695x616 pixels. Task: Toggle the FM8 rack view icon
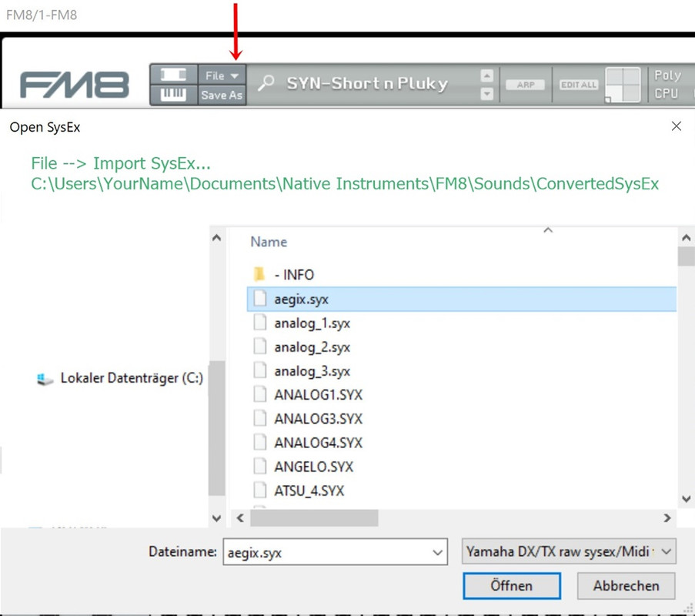click(173, 75)
